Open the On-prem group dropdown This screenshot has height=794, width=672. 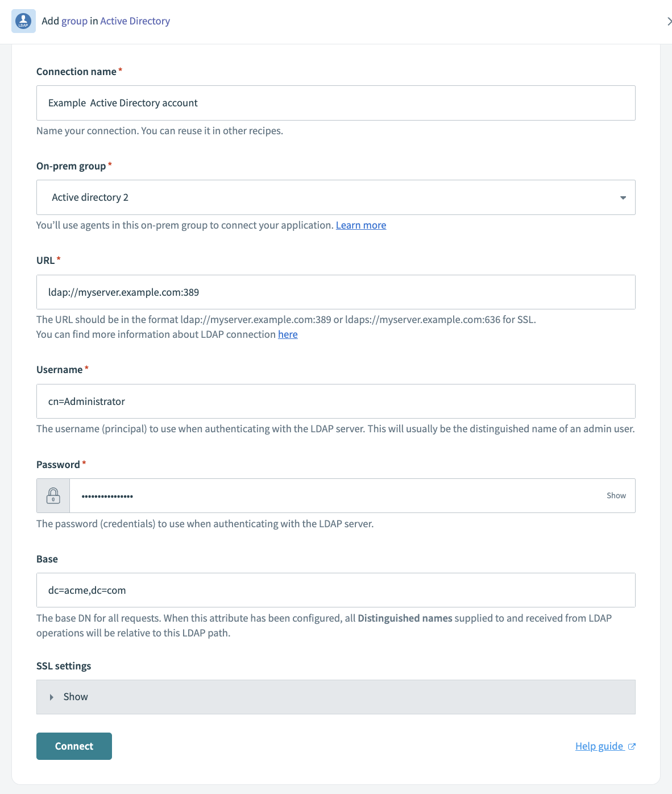click(335, 197)
